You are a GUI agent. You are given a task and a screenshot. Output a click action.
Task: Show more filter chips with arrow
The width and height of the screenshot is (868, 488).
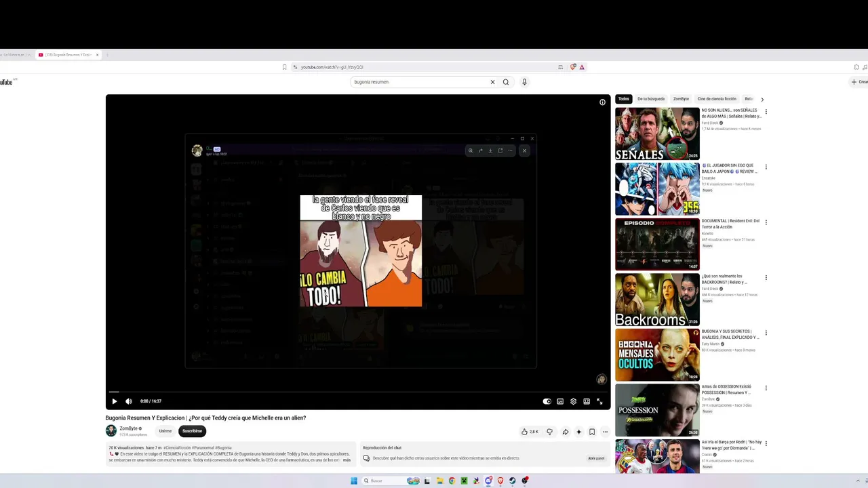click(762, 100)
